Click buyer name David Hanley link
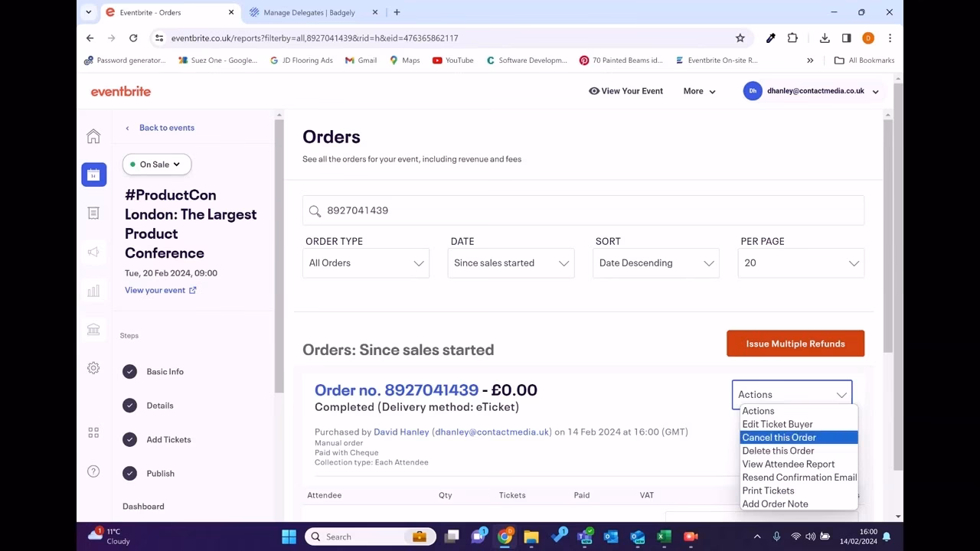Screen dimensions: 980x551 (401, 432)
